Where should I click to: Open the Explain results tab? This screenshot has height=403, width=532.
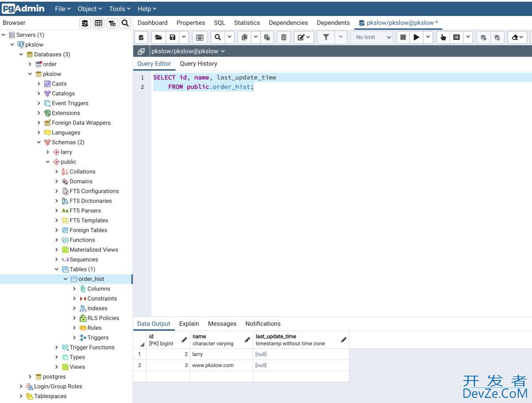189,324
